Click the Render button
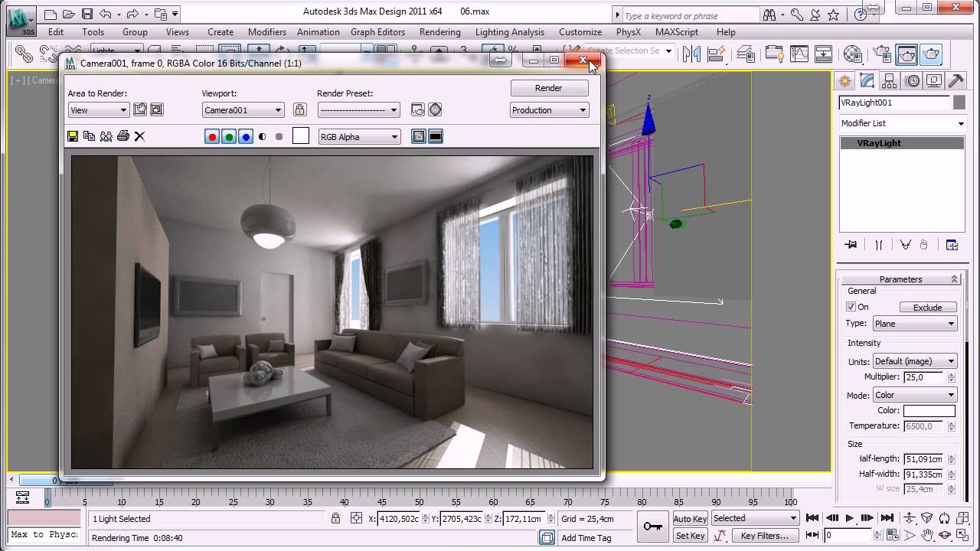980x551 pixels. click(x=549, y=88)
